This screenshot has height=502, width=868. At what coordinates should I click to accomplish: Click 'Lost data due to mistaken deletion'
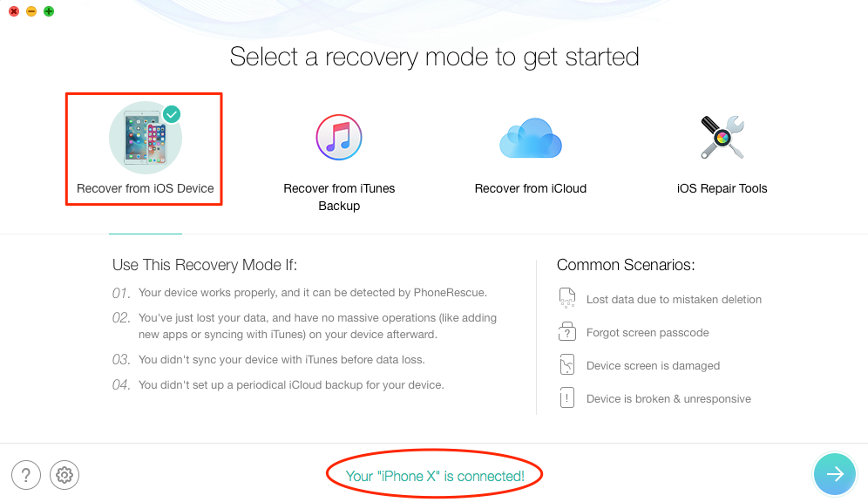tap(674, 300)
